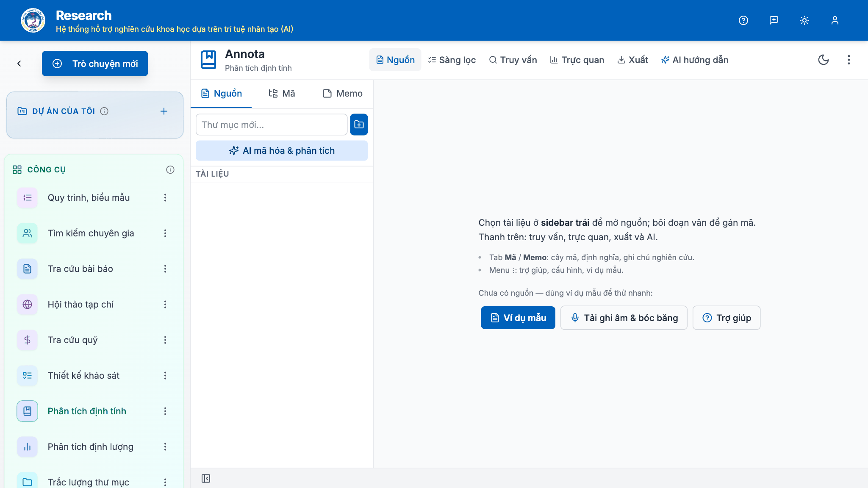Viewport: 868px width, 488px height.
Task: Run AI mã hóa & phân tích
Action: 282,150
